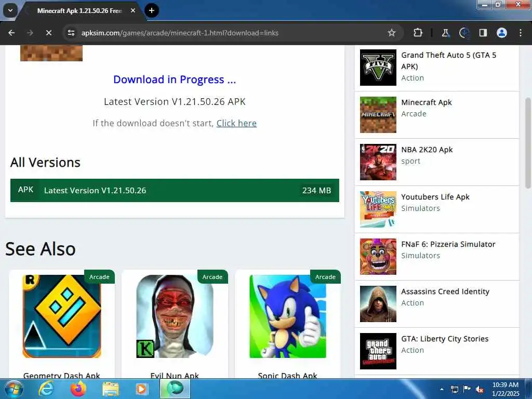Screen dimensions: 532x399
Task: Open network status tray icon
Action: pos(454,389)
